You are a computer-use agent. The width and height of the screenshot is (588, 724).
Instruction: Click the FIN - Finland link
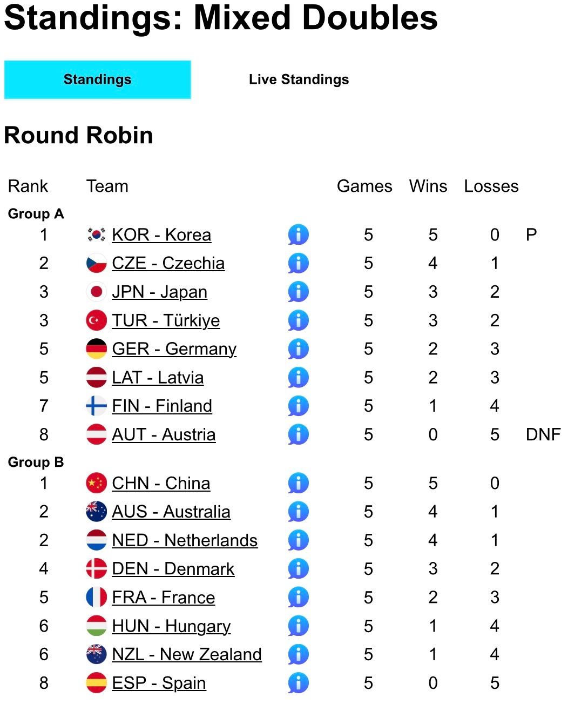[162, 406]
